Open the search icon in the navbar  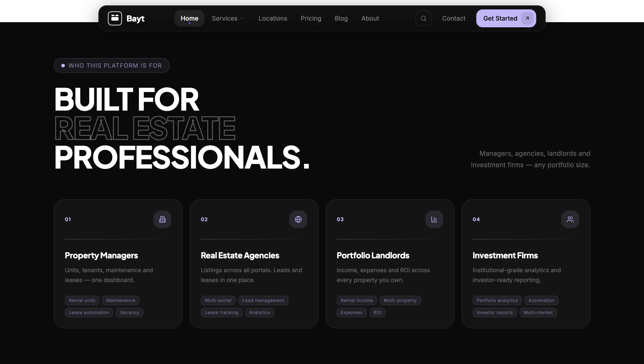[x=423, y=18]
